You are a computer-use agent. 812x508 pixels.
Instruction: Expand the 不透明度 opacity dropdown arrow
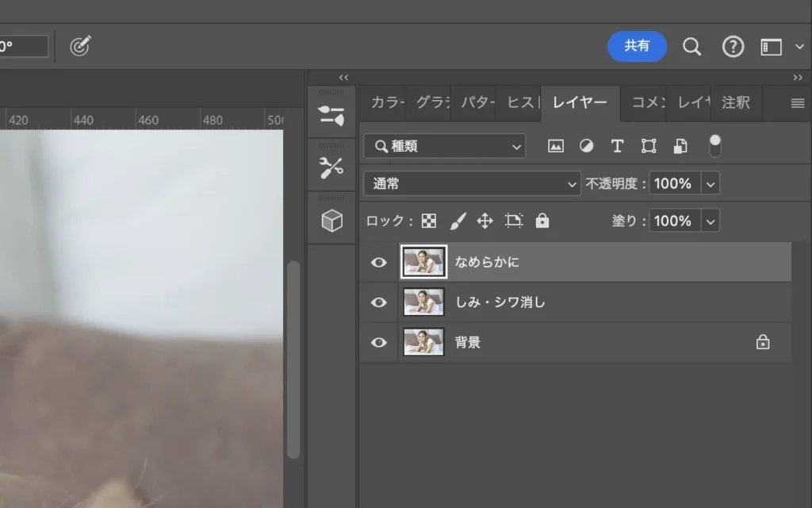click(710, 183)
